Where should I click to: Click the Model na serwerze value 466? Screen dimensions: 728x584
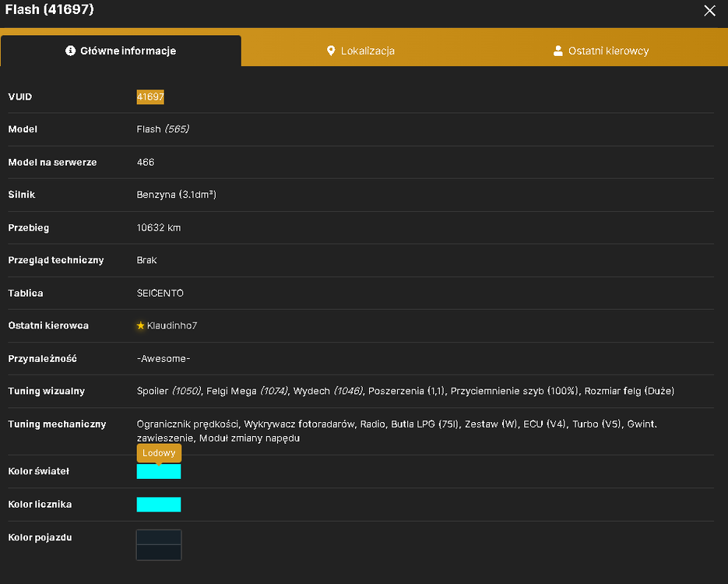[146, 162]
